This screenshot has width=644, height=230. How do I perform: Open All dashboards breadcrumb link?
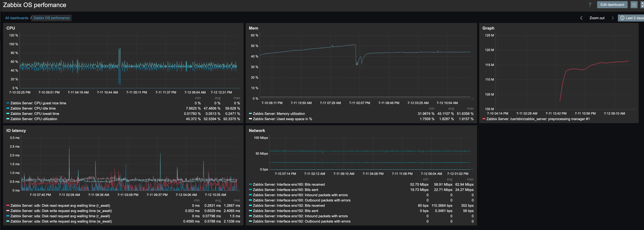coord(17,18)
